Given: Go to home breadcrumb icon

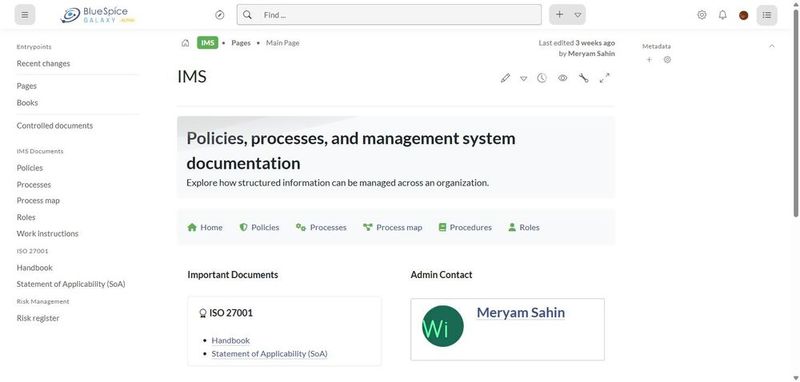Looking at the screenshot, I should (x=185, y=43).
